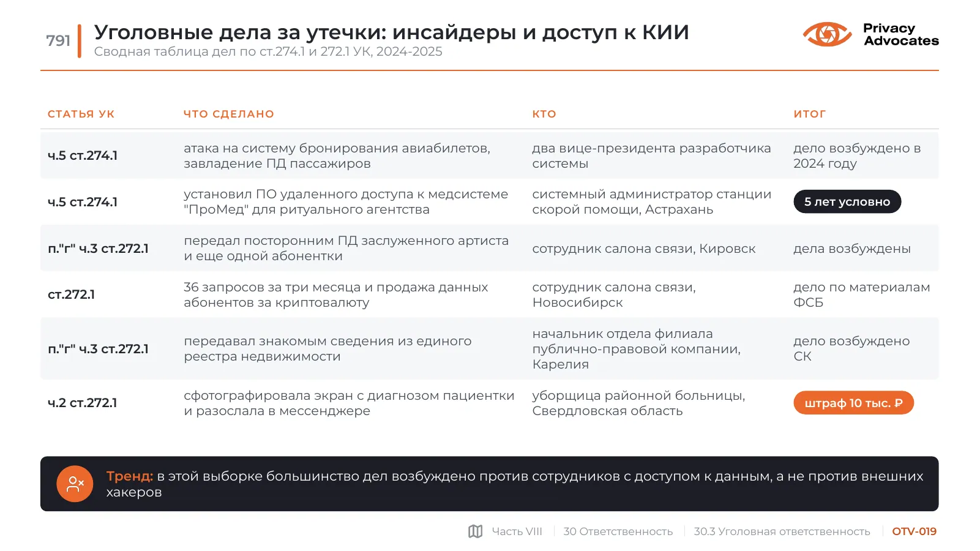This screenshot has width=980, height=551.
Task: Click the 'СТАТЬЯ УК' column header
Action: coord(81,114)
